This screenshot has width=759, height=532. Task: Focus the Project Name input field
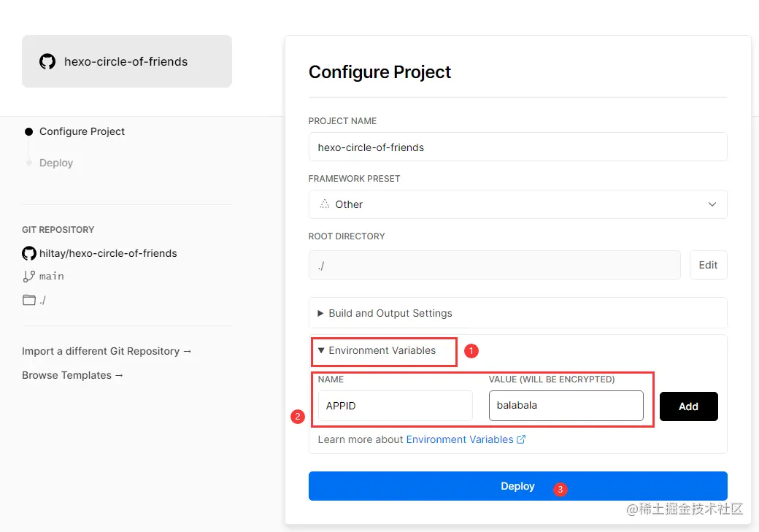517,147
